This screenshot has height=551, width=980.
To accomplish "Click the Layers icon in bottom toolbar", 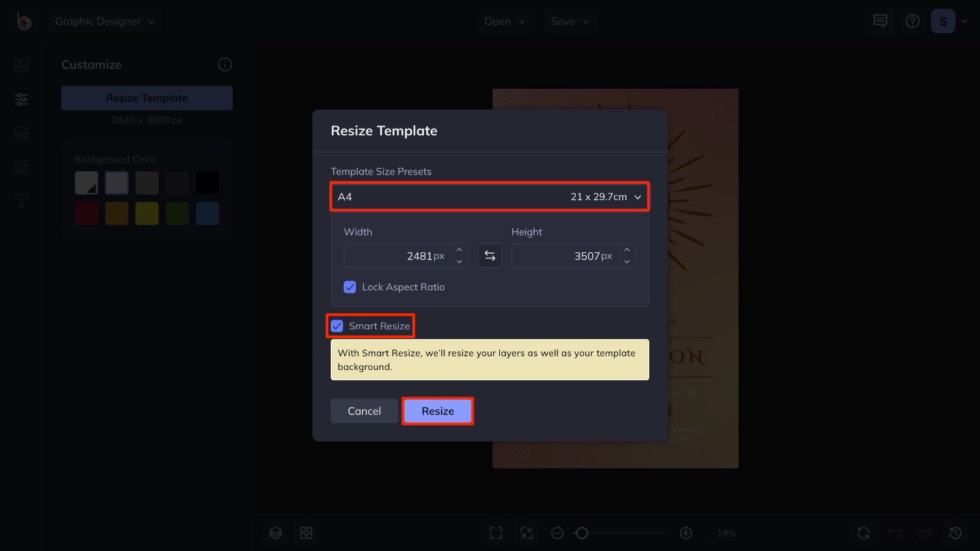I will point(274,533).
